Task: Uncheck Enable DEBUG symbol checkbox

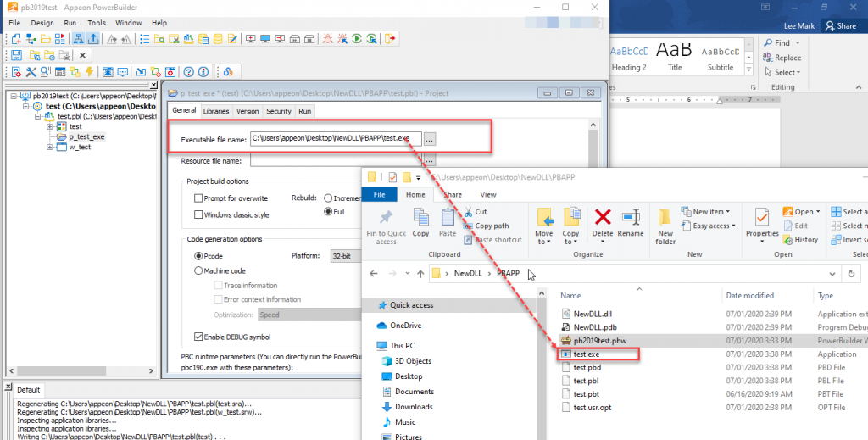Action: 198,336
